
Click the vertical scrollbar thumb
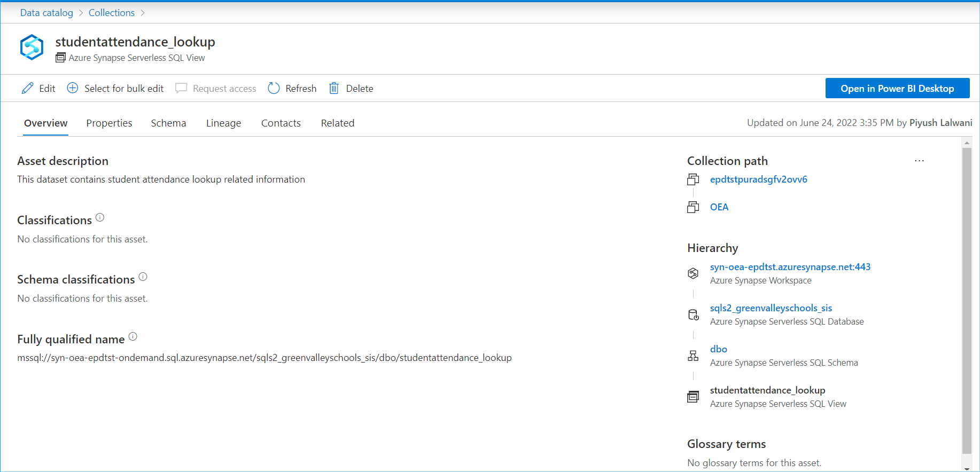pos(967,301)
